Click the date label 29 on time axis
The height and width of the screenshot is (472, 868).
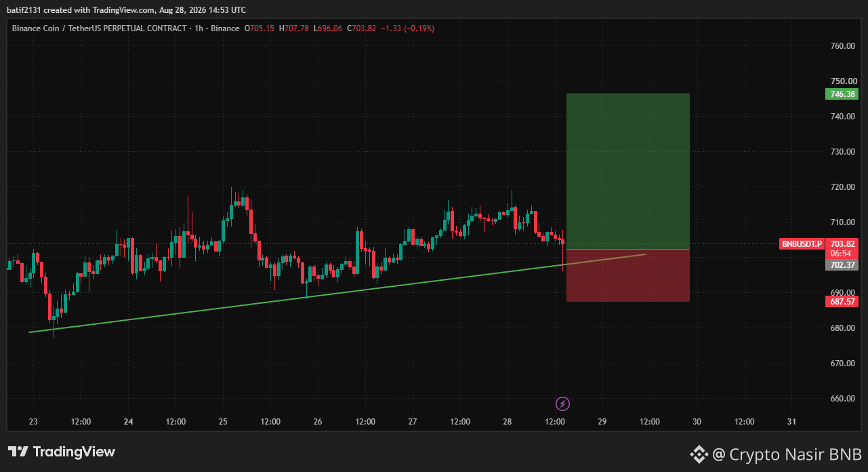click(x=602, y=422)
